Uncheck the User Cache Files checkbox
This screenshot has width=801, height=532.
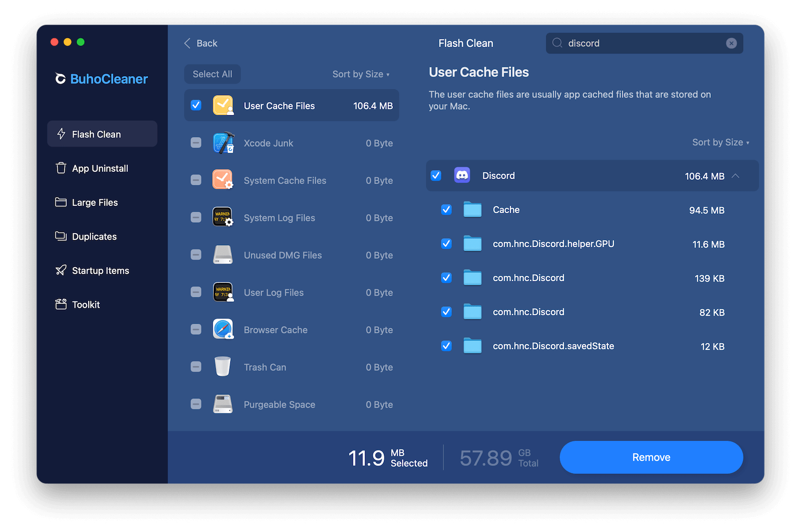point(196,105)
